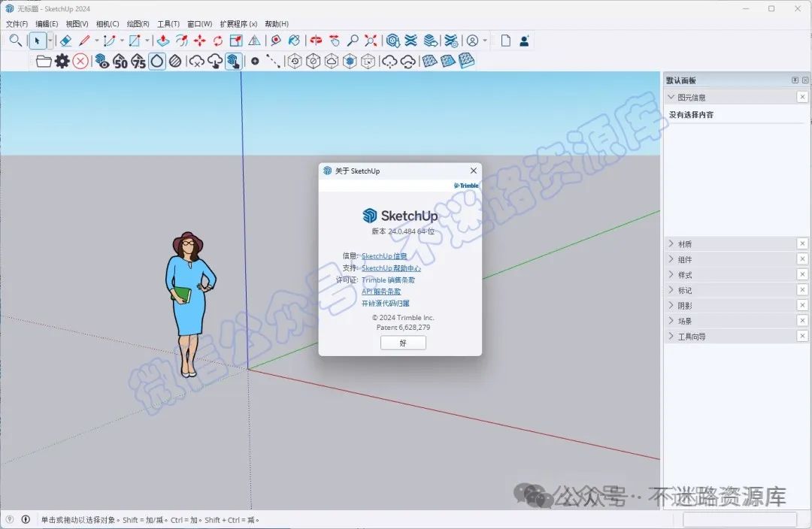Expand the 样式 panel
The height and width of the screenshot is (529, 812).
(671, 274)
